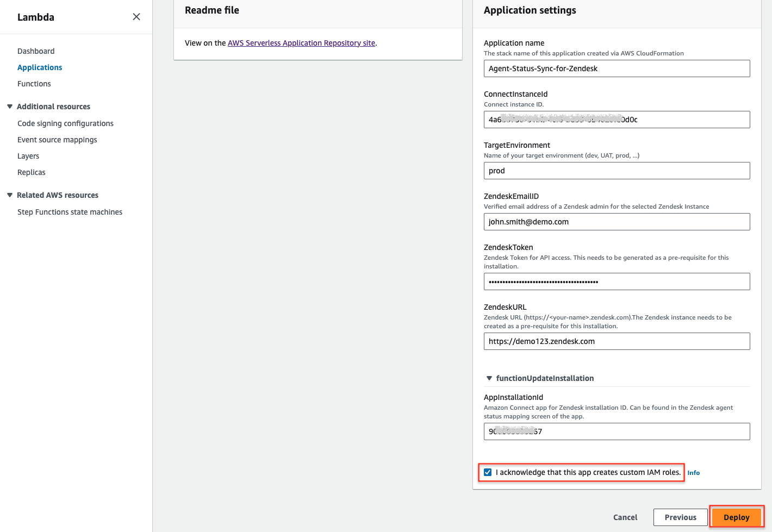Click the ZendeskToken password field

click(x=617, y=281)
